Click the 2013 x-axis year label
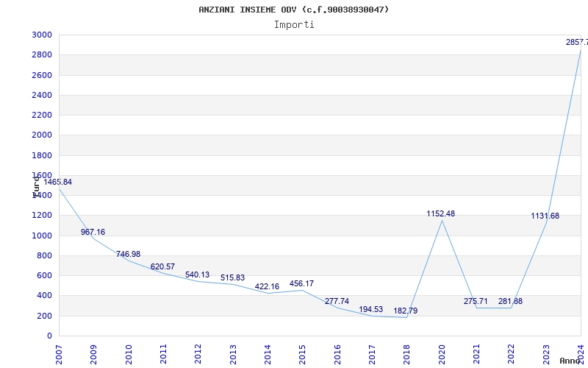 coord(233,355)
